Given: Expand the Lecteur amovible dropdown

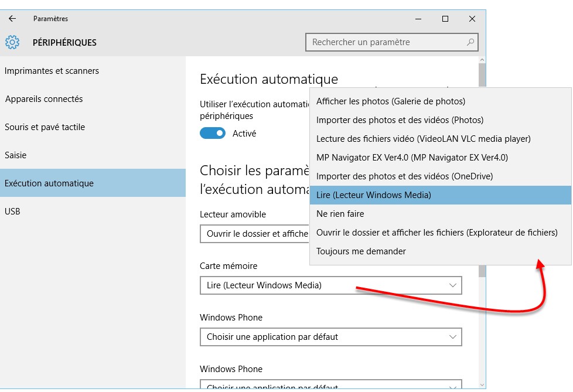Looking at the screenshot, I should [x=255, y=234].
